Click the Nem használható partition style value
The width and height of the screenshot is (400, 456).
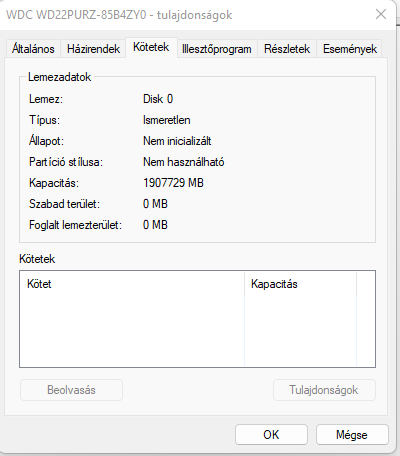tap(184, 162)
